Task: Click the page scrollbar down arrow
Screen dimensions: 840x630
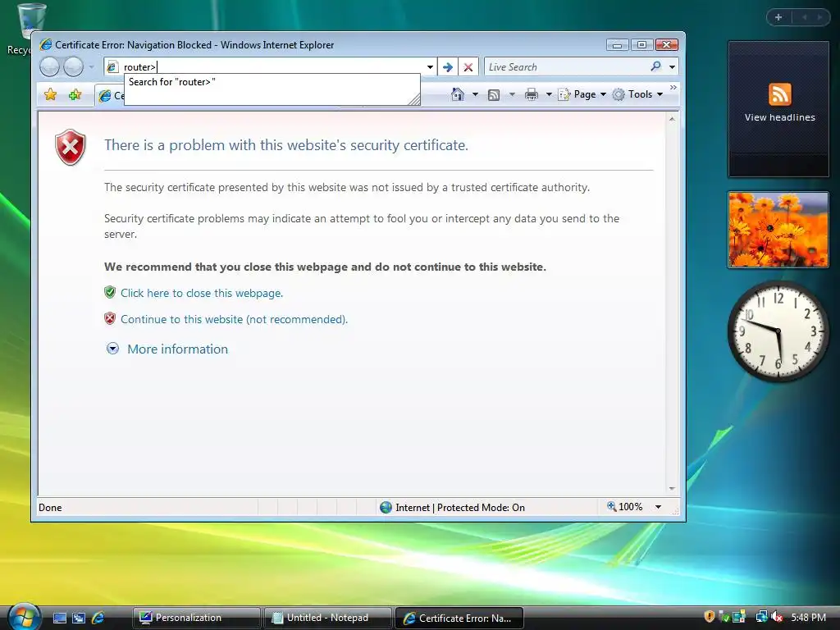Action: point(672,489)
